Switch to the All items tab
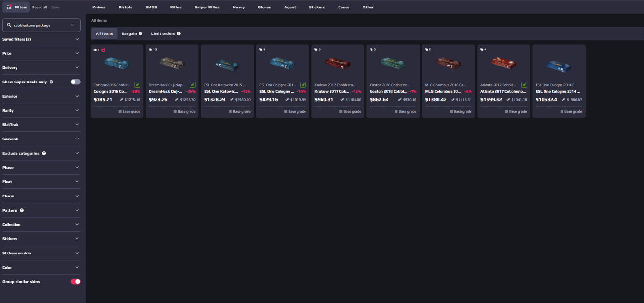Viewport: 644px width, 303px height. point(104,33)
